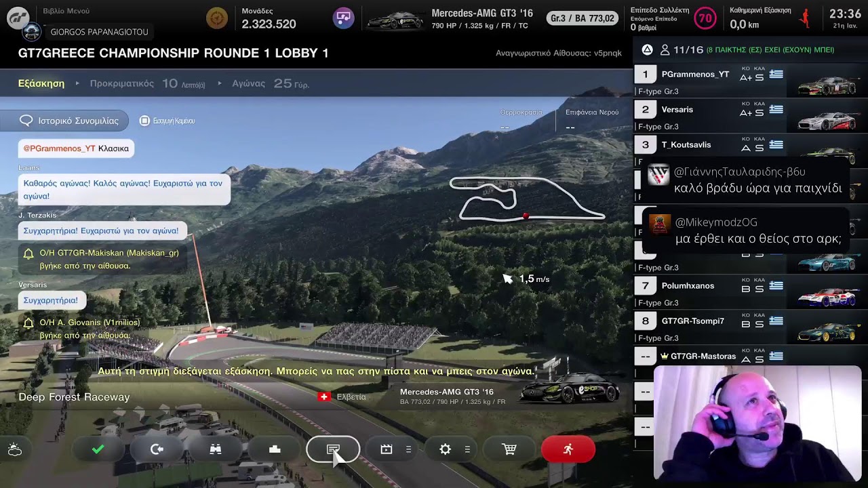
Task: Click the car thumbnail in GT7GR-Tsompi7's row
Action: click(827, 332)
